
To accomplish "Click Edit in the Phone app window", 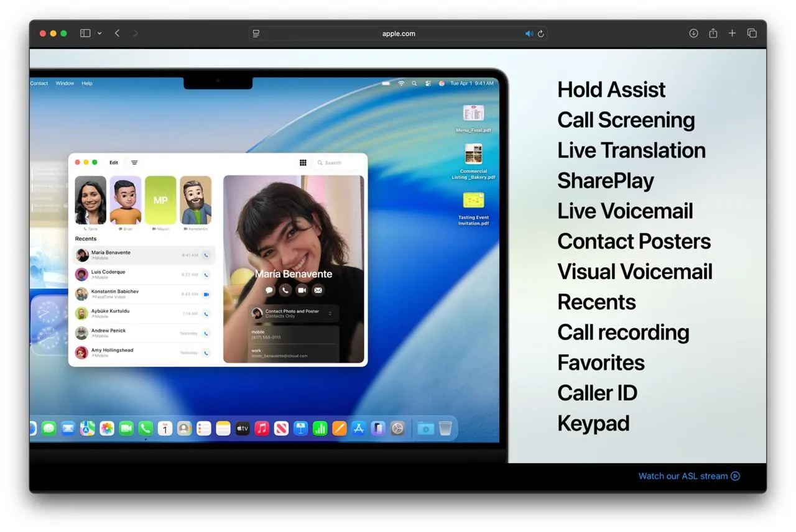I will coord(114,163).
